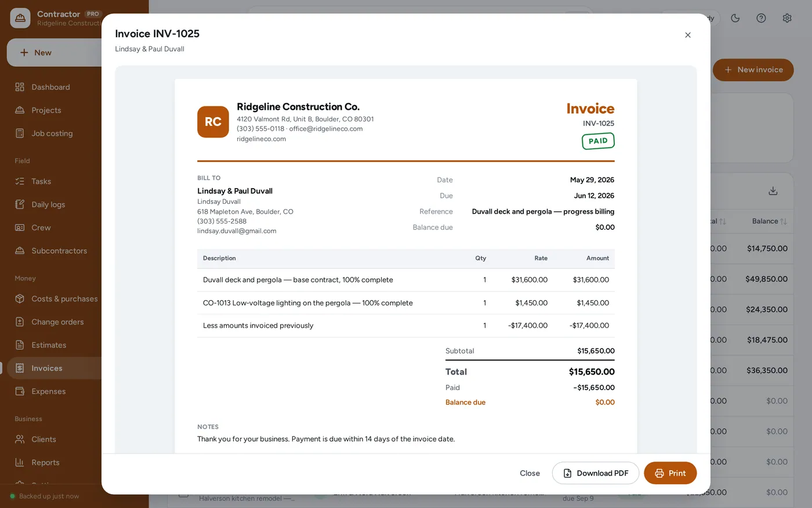The height and width of the screenshot is (508, 812).
Task: Sort by the Balance column header
Action: coord(769,221)
